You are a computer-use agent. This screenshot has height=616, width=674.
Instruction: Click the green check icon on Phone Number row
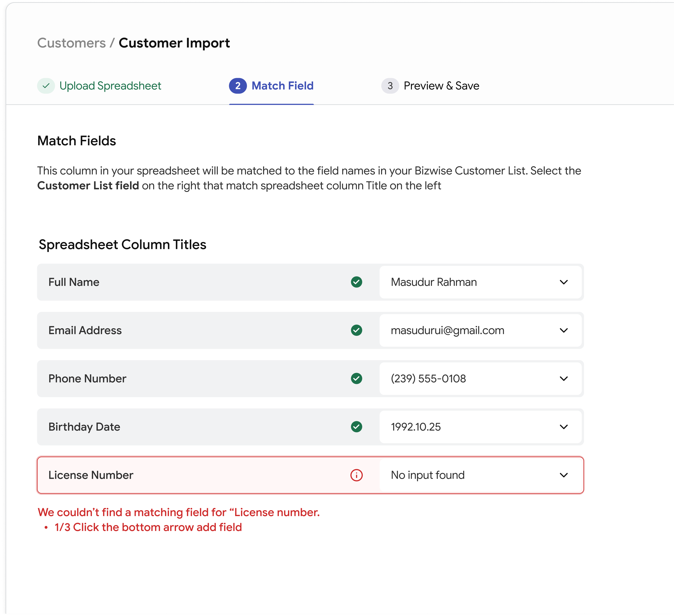[357, 379]
